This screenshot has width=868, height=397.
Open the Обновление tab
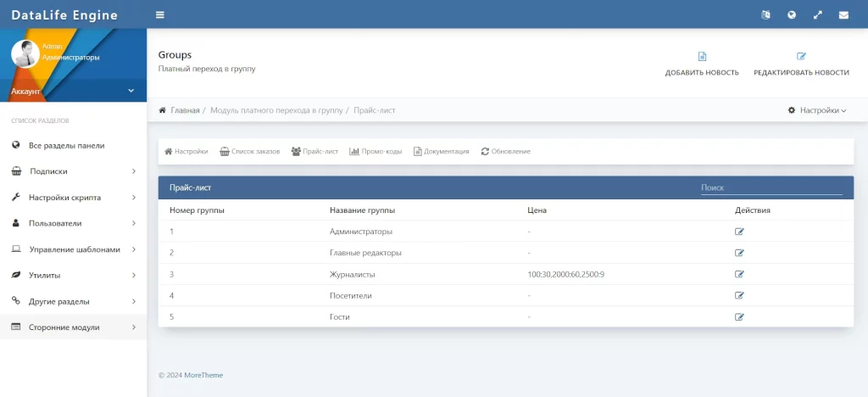(505, 151)
